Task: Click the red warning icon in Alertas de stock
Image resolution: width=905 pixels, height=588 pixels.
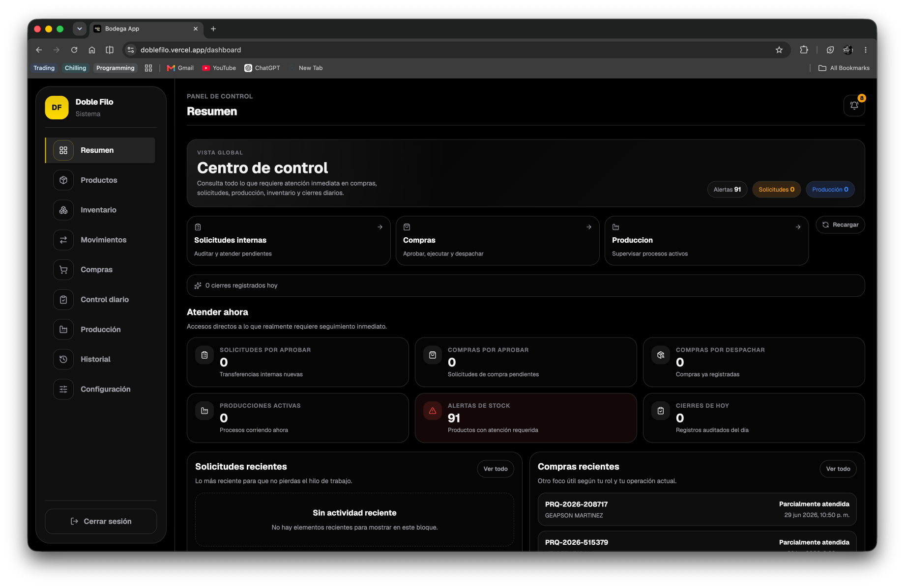Action: click(x=433, y=411)
